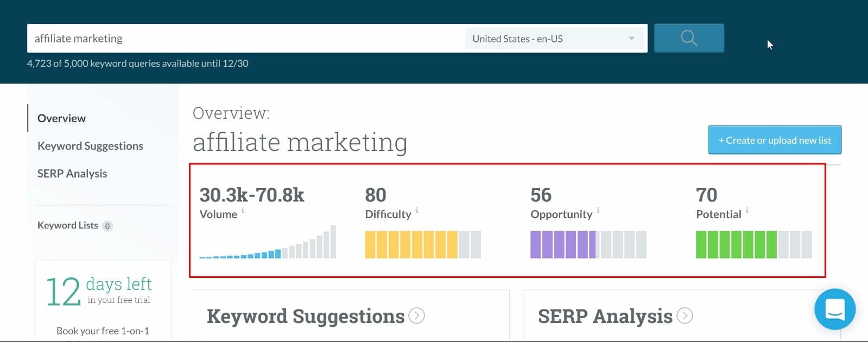Click the info icon beside Opportunity

coord(598,210)
